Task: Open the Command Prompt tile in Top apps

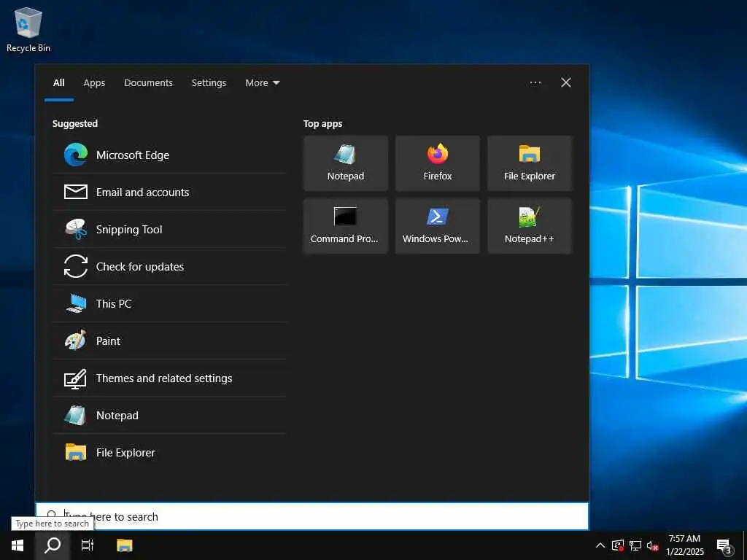Action: click(x=345, y=226)
